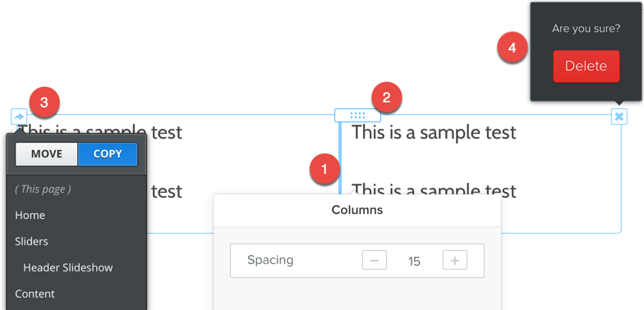Click the Columns panel title
The image size is (644, 310).
[356, 210]
